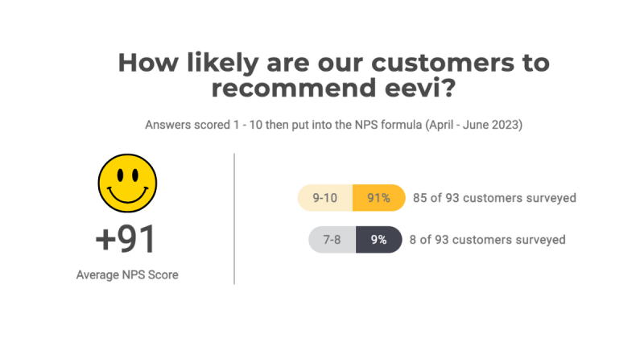Click the headline about recommending eevi
This screenshot has height=338, width=644.
[x=333, y=75]
